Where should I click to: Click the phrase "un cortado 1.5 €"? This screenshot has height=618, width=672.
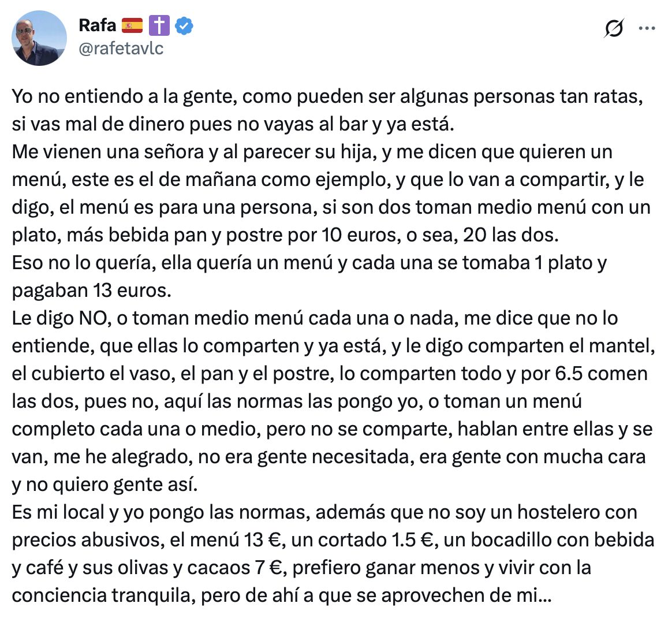coord(363,540)
